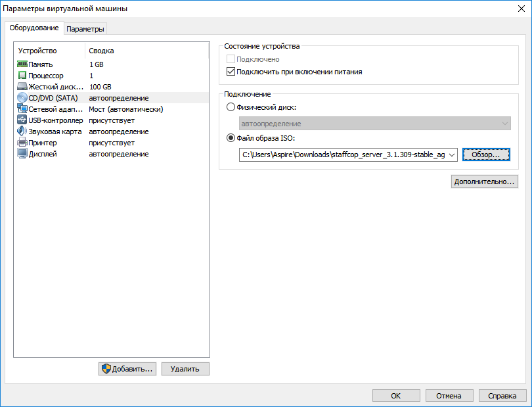The height and width of the screenshot is (407, 532).
Task: Open Дополнительно advanced settings
Action: point(484,181)
